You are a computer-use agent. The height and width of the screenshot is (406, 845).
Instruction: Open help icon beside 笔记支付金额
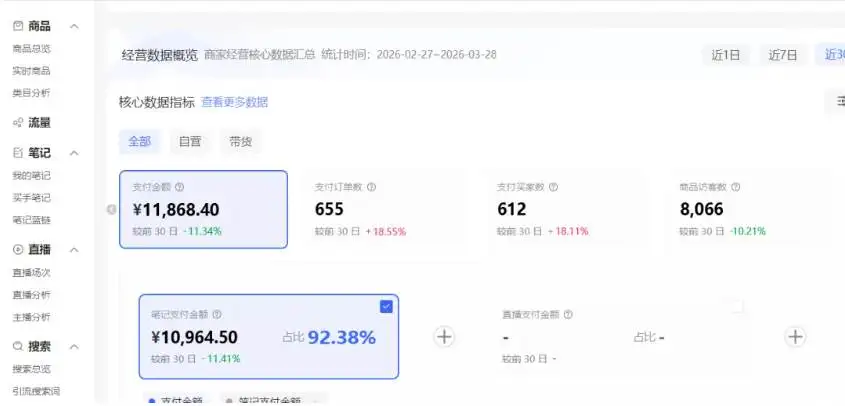(217, 314)
